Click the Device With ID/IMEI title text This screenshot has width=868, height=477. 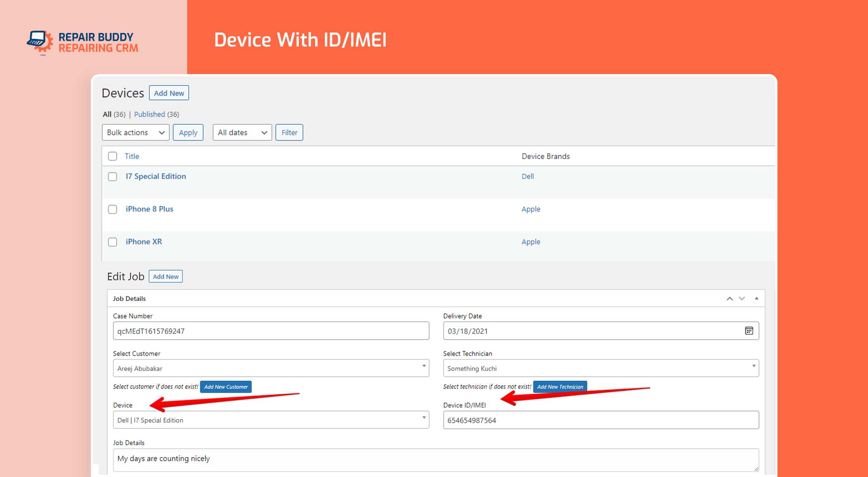pos(300,40)
